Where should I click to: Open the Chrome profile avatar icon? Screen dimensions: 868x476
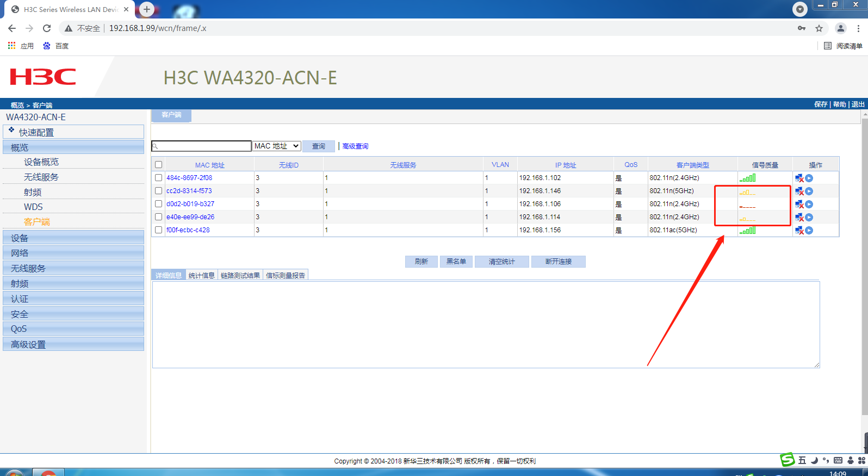(841, 28)
